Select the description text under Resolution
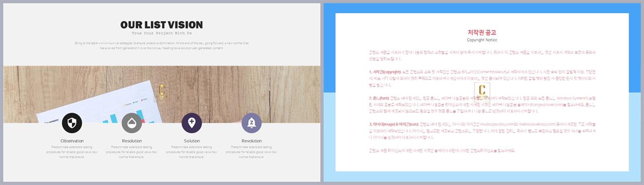The height and width of the screenshot is (185, 644). (x=132, y=152)
